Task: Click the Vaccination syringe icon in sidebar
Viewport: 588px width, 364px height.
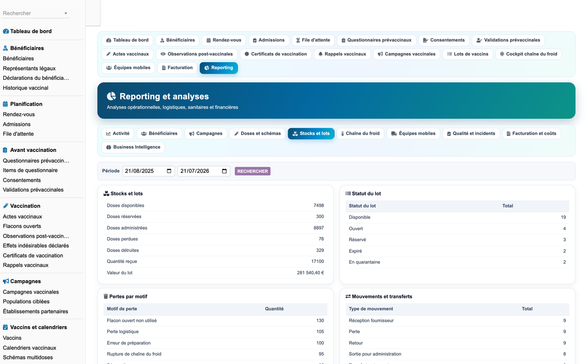Action: click(6, 206)
